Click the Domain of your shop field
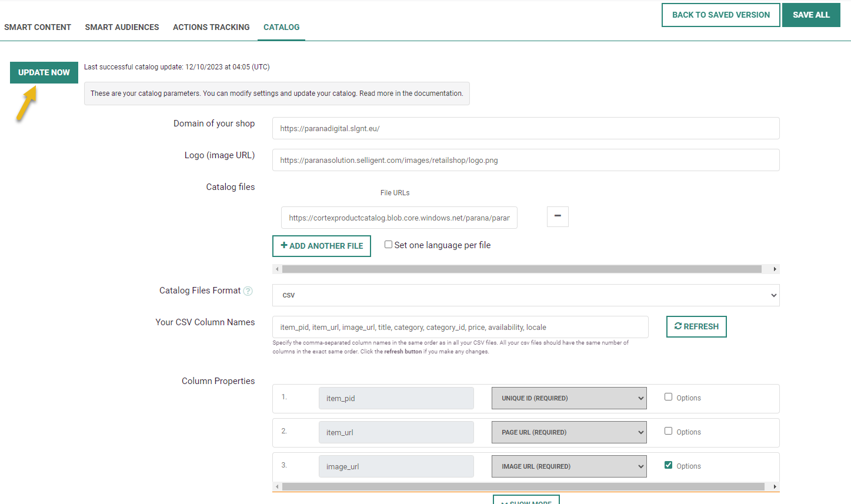 (525, 128)
